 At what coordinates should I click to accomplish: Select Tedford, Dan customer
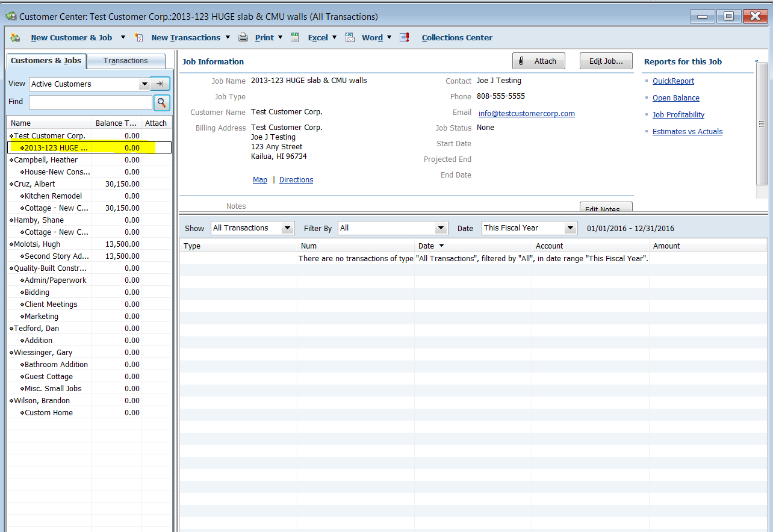point(36,329)
